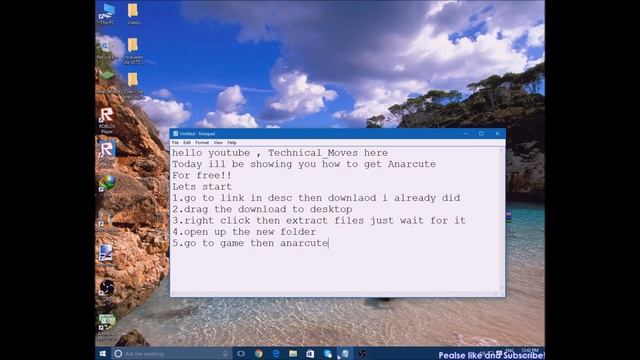Click on the text 'Lets start'

point(202,187)
